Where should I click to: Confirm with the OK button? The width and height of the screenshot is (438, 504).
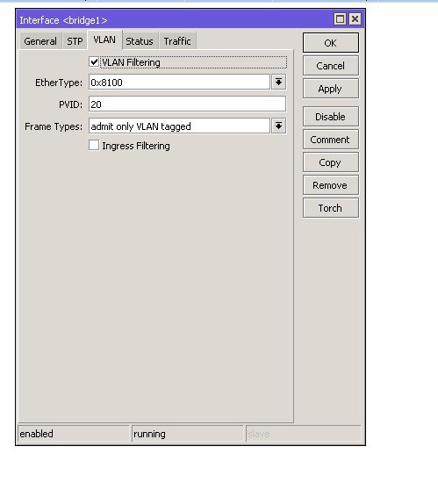pyautogui.click(x=331, y=42)
